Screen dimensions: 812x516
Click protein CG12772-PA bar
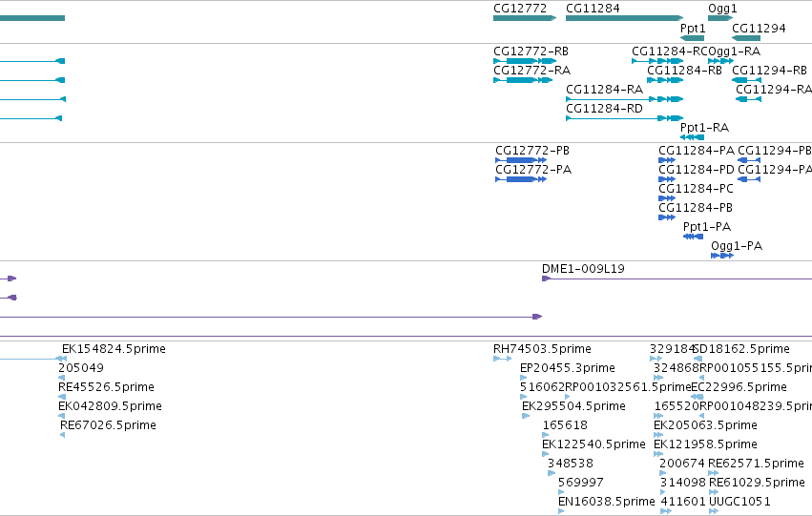(521, 179)
